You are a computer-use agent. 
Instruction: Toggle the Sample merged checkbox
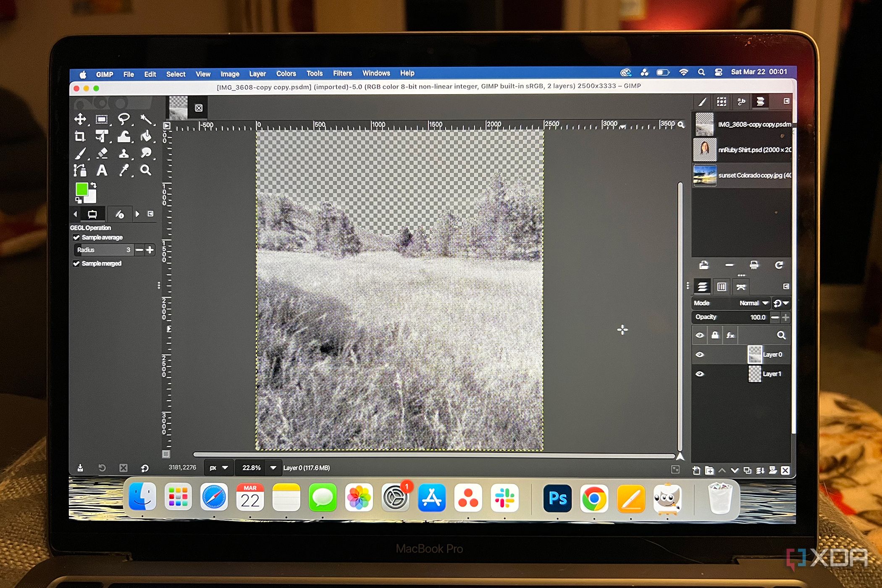(x=76, y=264)
